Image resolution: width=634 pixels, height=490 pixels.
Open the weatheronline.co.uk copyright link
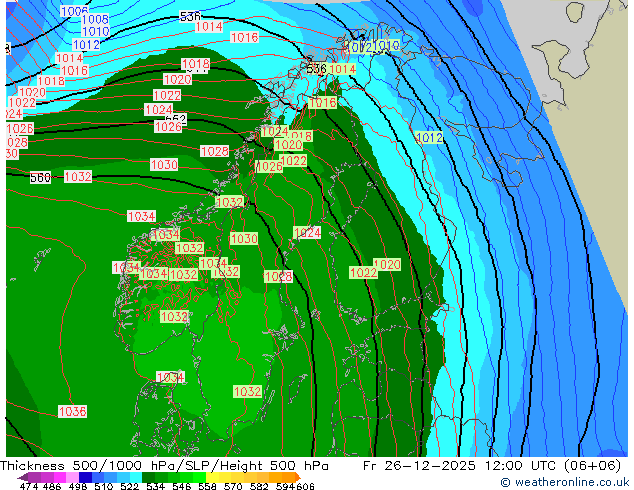click(x=564, y=482)
